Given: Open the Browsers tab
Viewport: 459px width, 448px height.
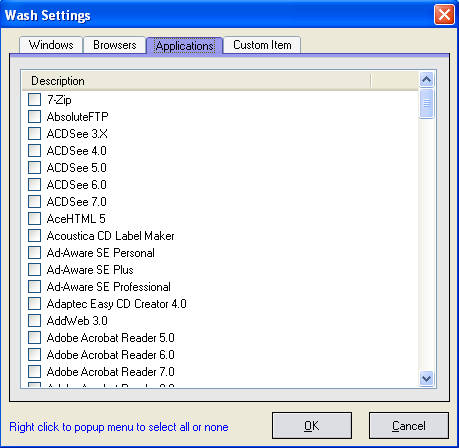Looking at the screenshot, I should pos(115,45).
